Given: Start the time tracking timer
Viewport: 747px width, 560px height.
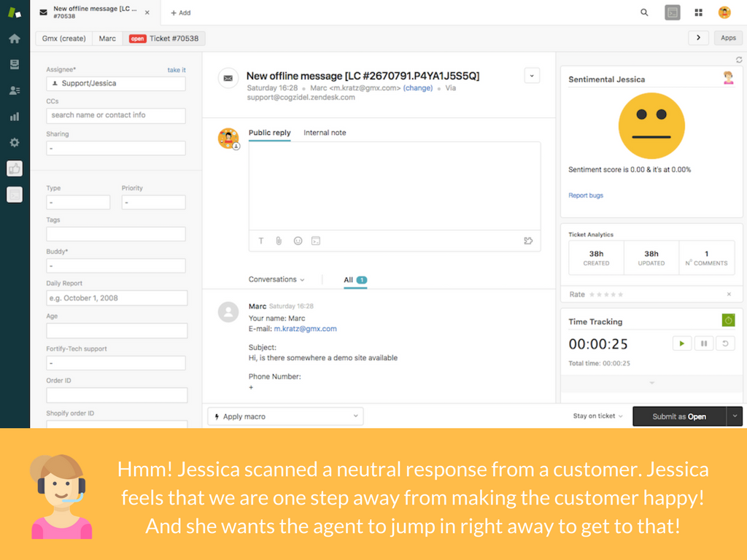Looking at the screenshot, I should click(x=681, y=343).
